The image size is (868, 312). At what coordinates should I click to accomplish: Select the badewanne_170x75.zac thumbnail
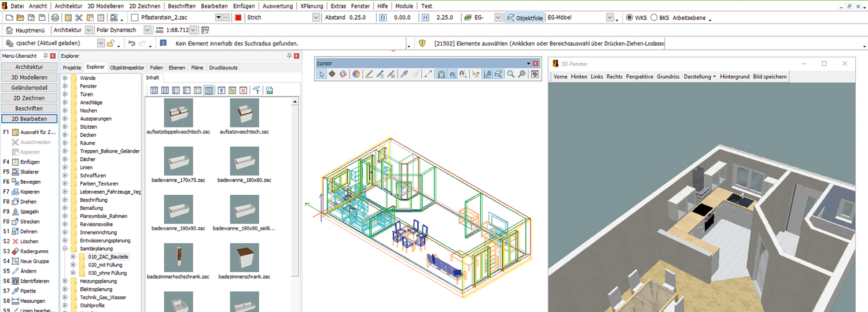(x=178, y=161)
